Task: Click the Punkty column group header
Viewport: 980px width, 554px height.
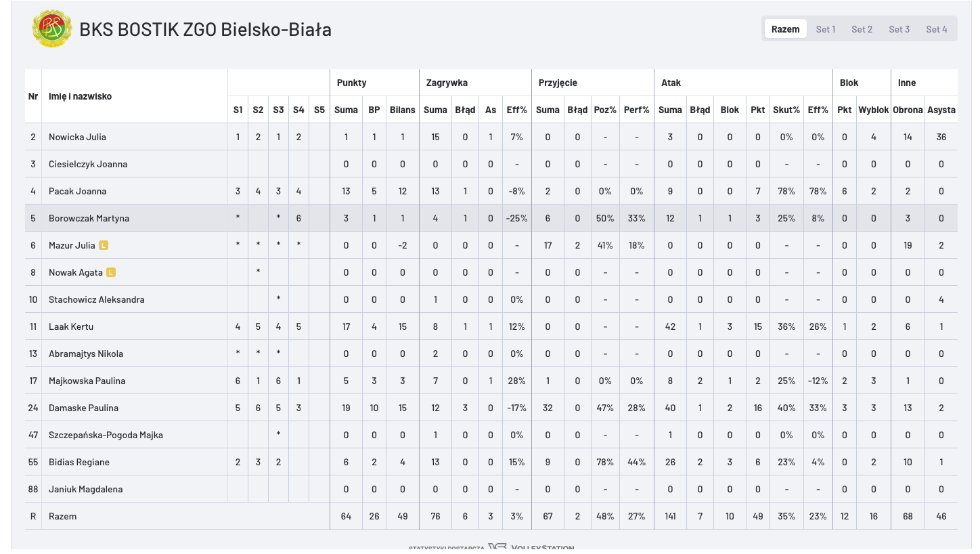Action: click(351, 83)
